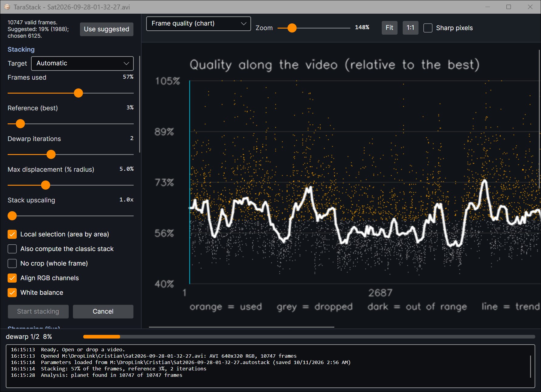Click the chart title 'Quality along the video'

pyautogui.click(x=334, y=65)
